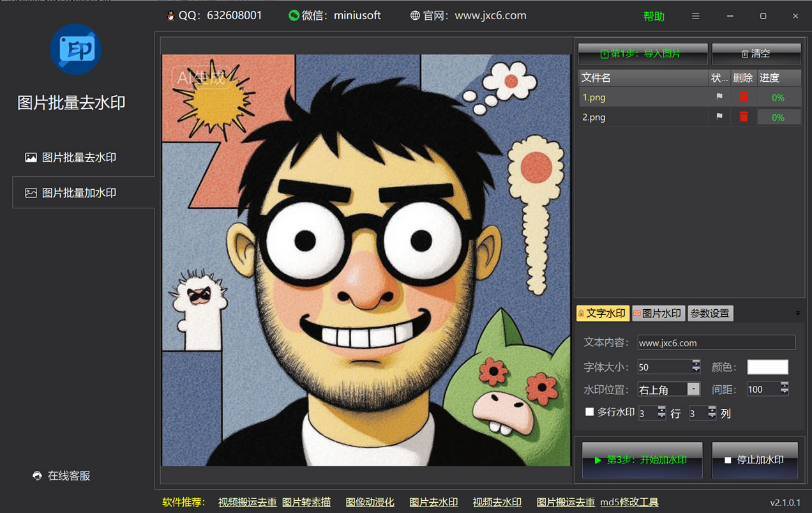Switch to the 图片水印 tab
812x513 pixels.
coord(658,313)
